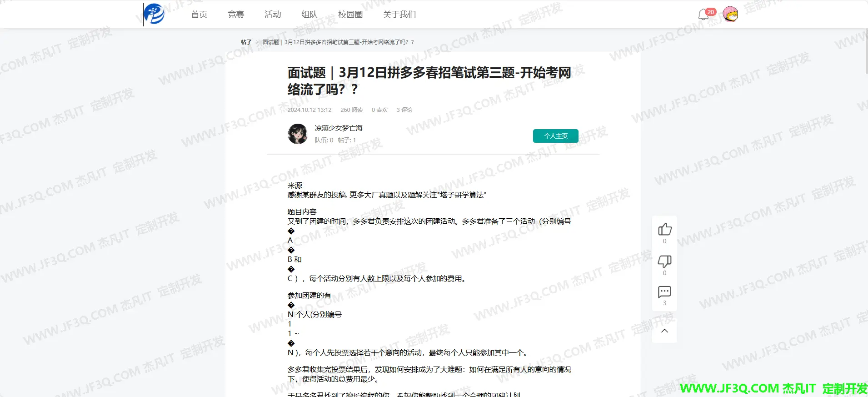The height and width of the screenshot is (397, 868).
Task: Click the site logo in the header
Action: 154,14
